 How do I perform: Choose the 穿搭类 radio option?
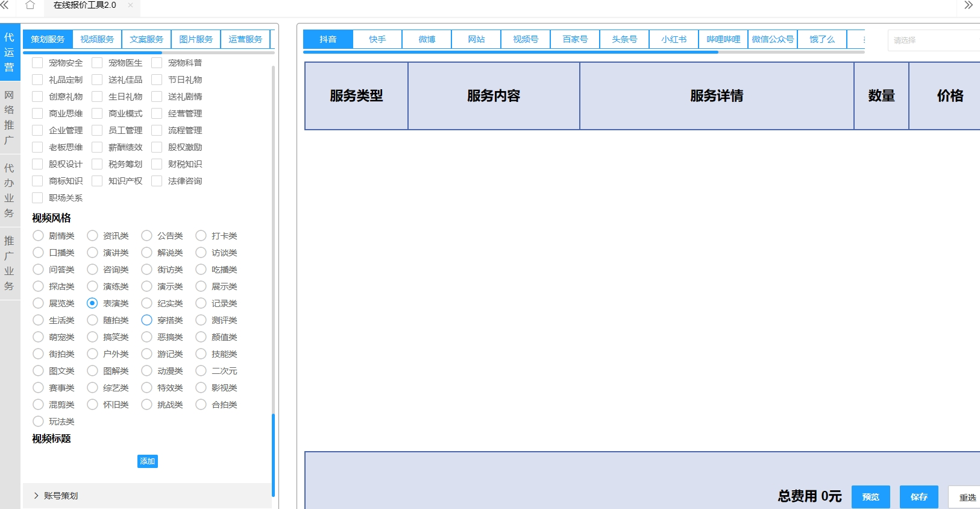146,320
